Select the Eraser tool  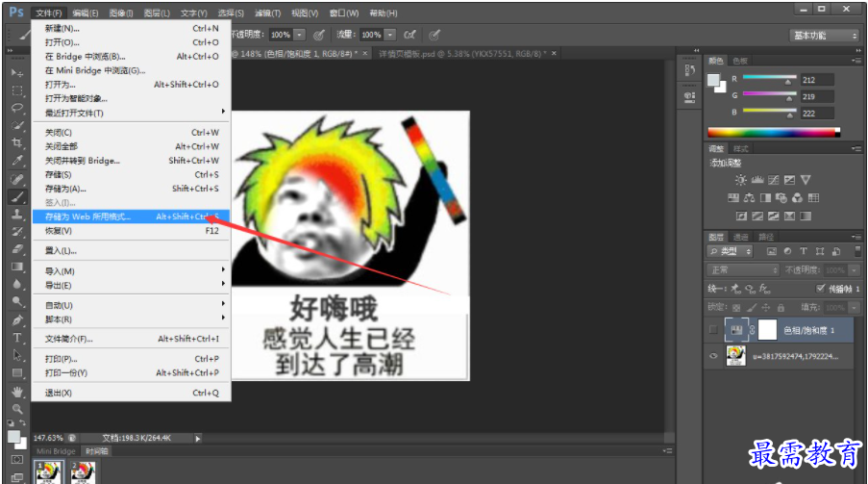[x=17, y=249]
